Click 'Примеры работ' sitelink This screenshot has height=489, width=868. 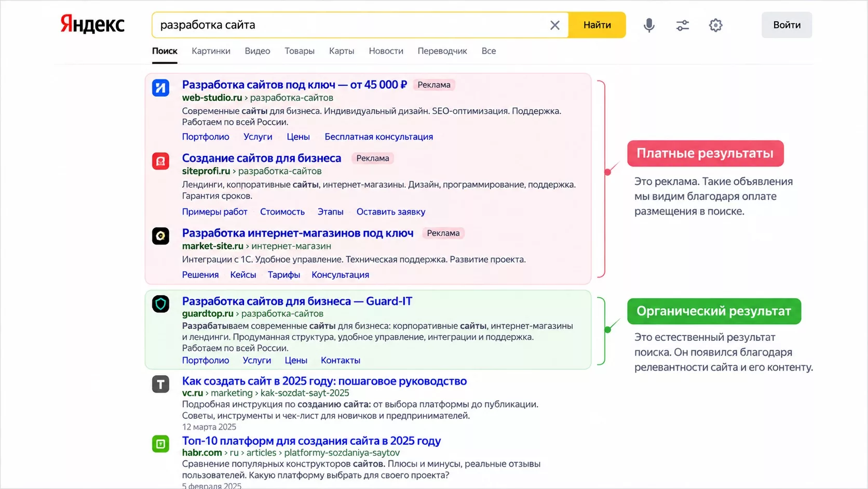(214, 212)
